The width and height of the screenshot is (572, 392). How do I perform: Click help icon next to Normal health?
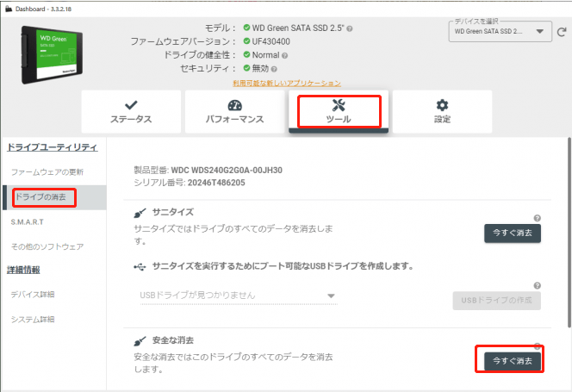pyautogui.click(x=284, y=55)
